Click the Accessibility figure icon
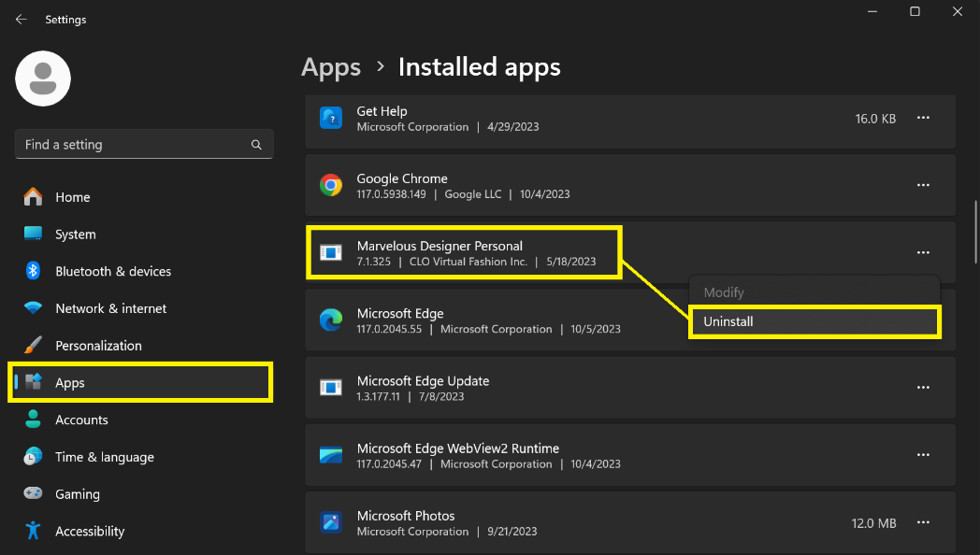The height and width of the screenshot is (555, 980). tap(33, 531)
